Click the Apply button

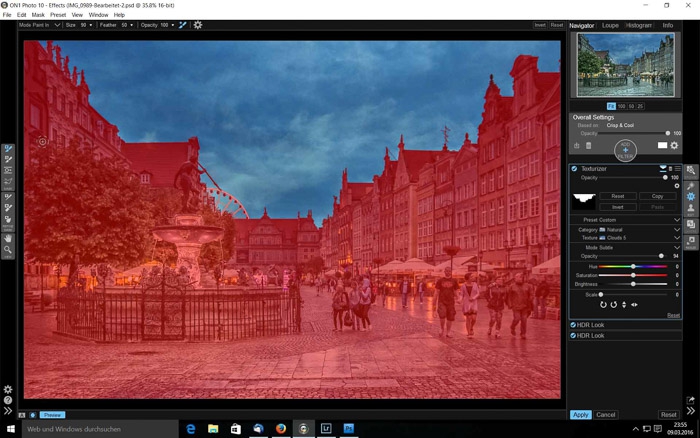click(x=581, y=414)
